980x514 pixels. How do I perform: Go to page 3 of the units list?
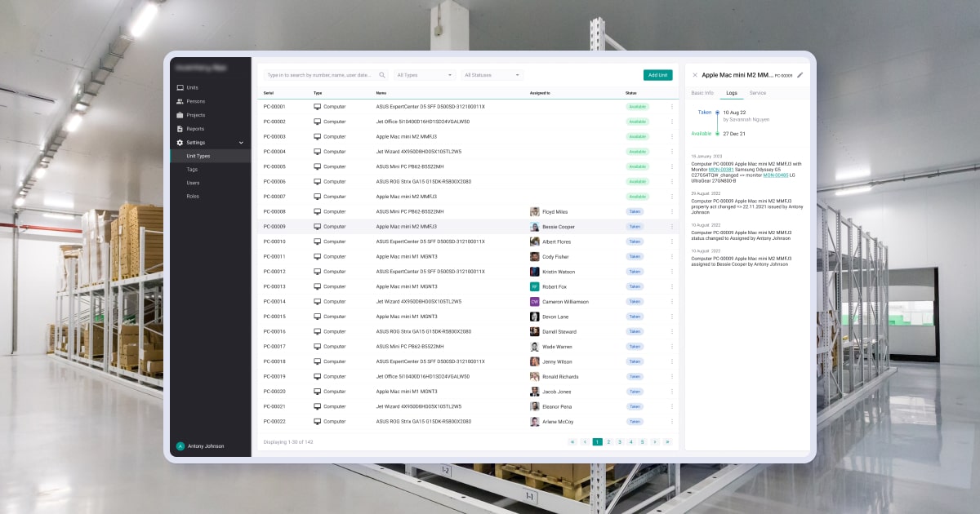(620, 441)
